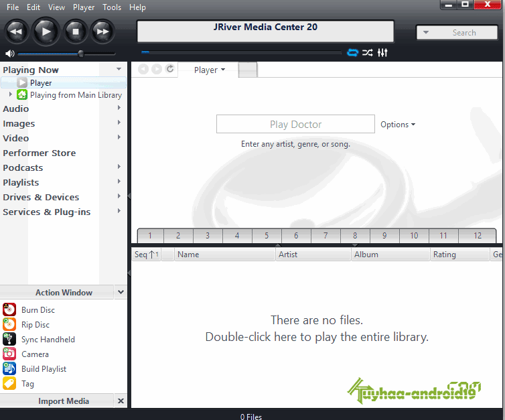Viewport: 505px width, 420px height.
Task: Click Sync Handheld label
Action: pos(48,340)
